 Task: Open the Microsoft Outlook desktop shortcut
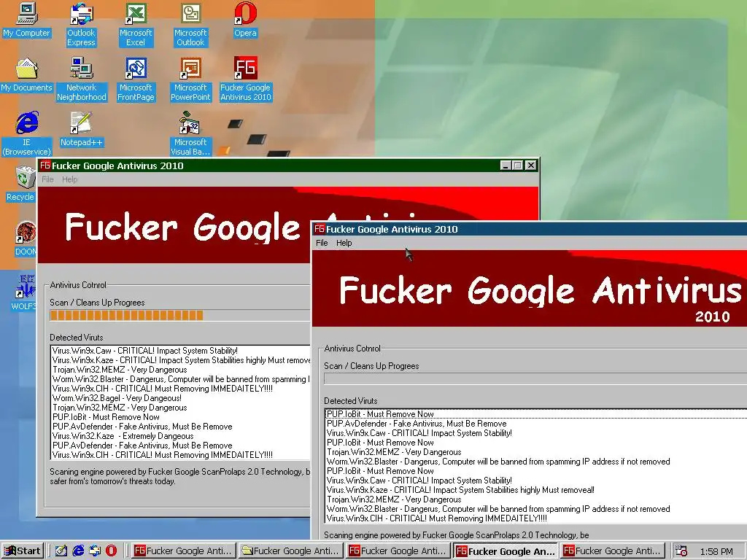[x=190, y=24]
